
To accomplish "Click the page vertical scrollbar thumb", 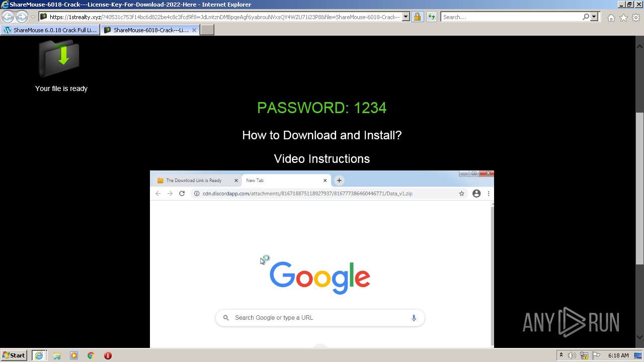I will pyautogui.click(x=639, y=189).
